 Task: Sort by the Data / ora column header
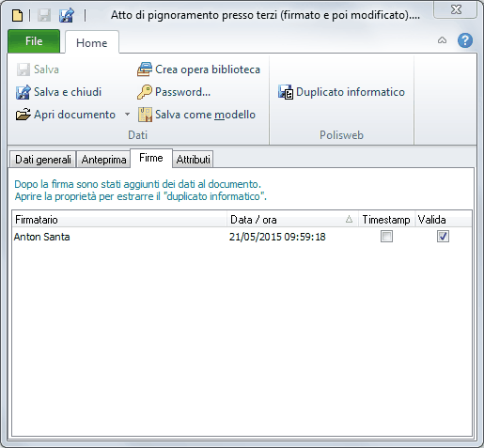[292, 220]
